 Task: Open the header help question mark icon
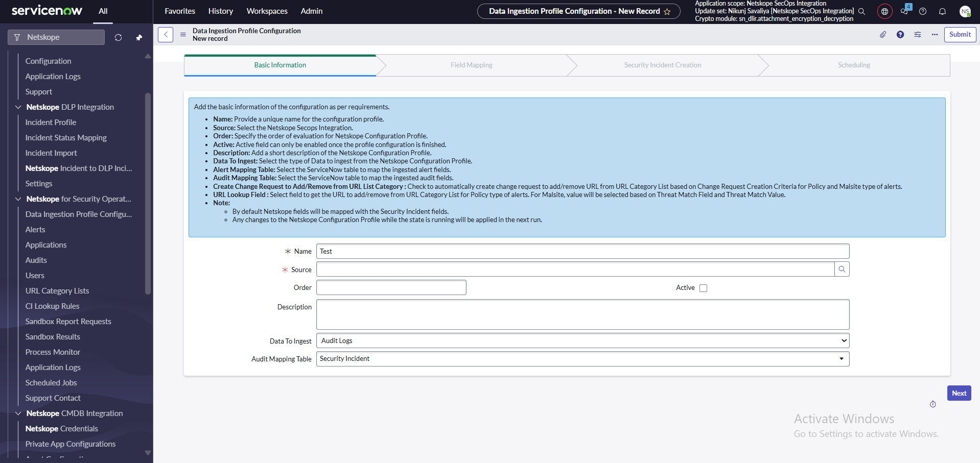coord(923,11)
